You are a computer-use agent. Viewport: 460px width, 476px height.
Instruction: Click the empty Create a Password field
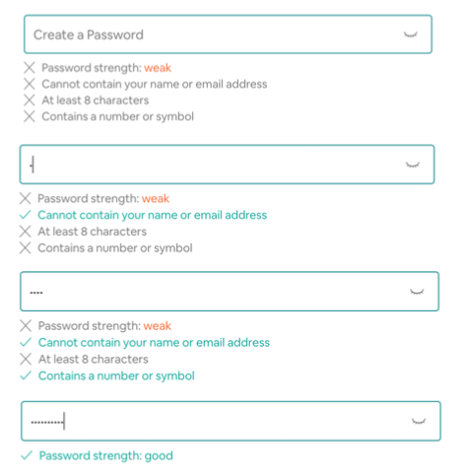click(228, 34)
